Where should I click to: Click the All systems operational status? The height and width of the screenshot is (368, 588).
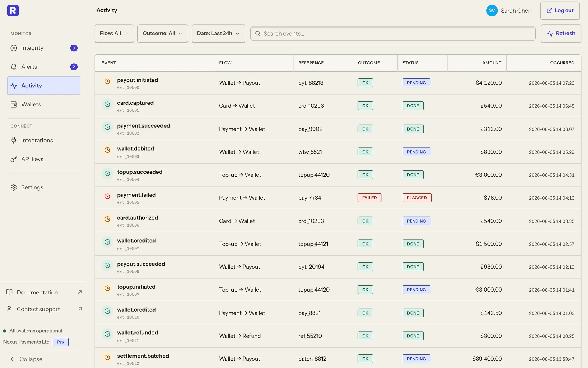[33, 331]
